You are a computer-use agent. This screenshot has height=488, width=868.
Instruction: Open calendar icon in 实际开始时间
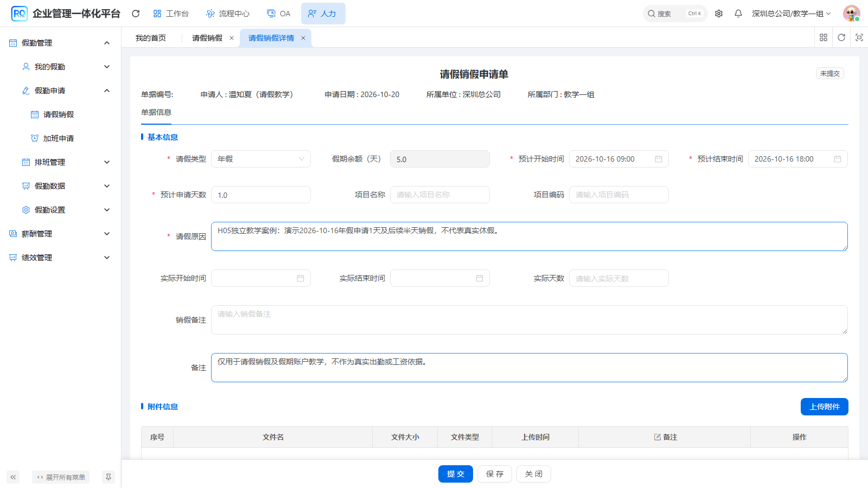tap(301, 278)
